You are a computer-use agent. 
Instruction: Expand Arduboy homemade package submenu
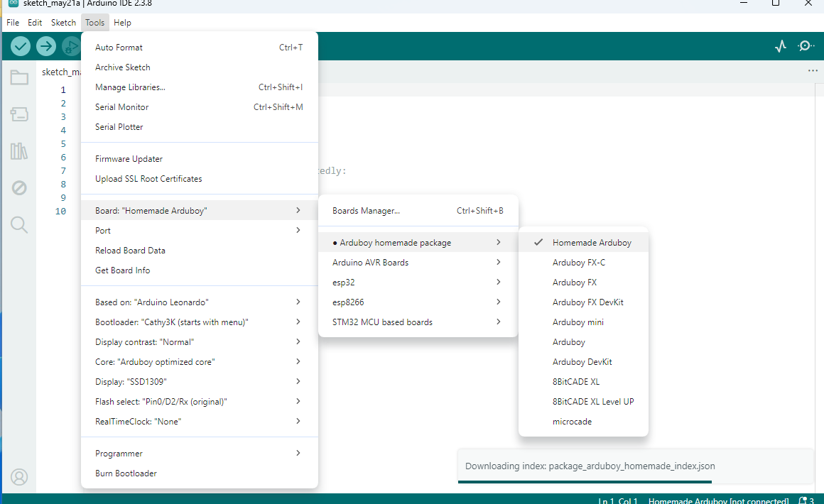pyautogui.click(x=418, y=243)
